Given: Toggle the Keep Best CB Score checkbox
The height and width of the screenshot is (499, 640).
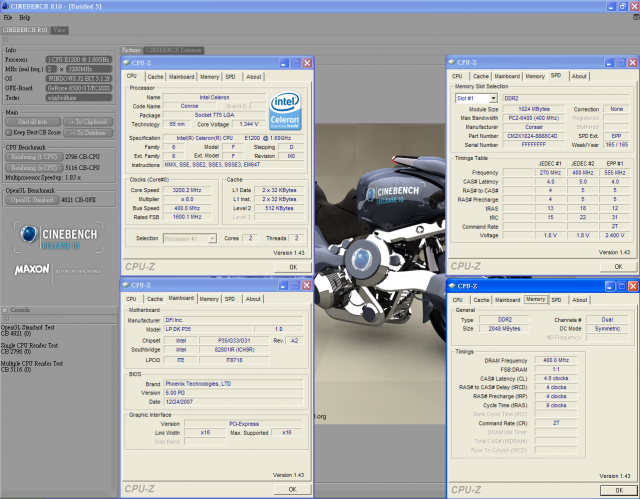Looking at the screenshot, I should coord(9,133).
